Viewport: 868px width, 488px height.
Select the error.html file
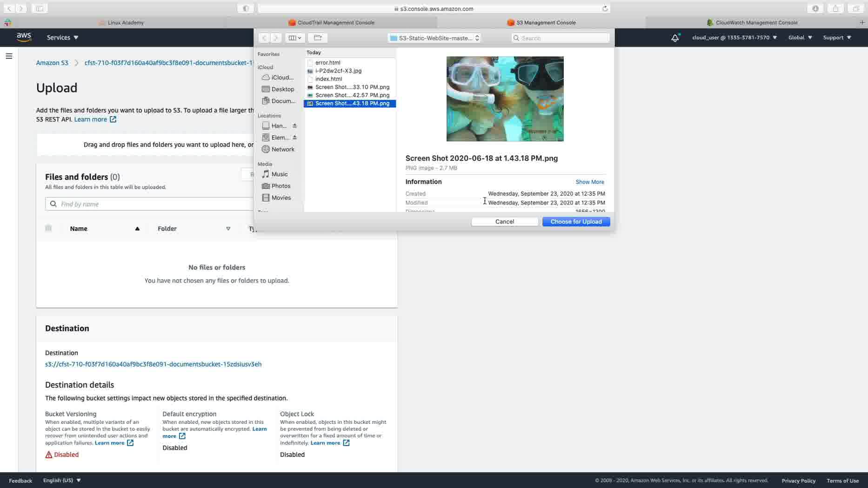[350, 63]
